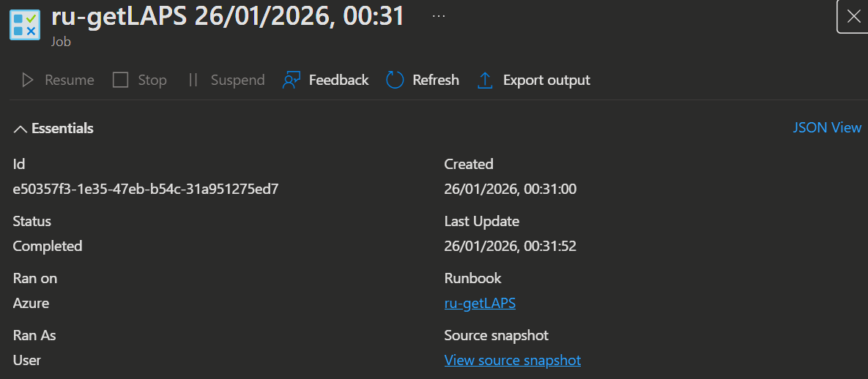Image resolution: width=868 pixels, height=379 pixels.
Task: Click the play icon for Resume
Action: coord(28,80)
